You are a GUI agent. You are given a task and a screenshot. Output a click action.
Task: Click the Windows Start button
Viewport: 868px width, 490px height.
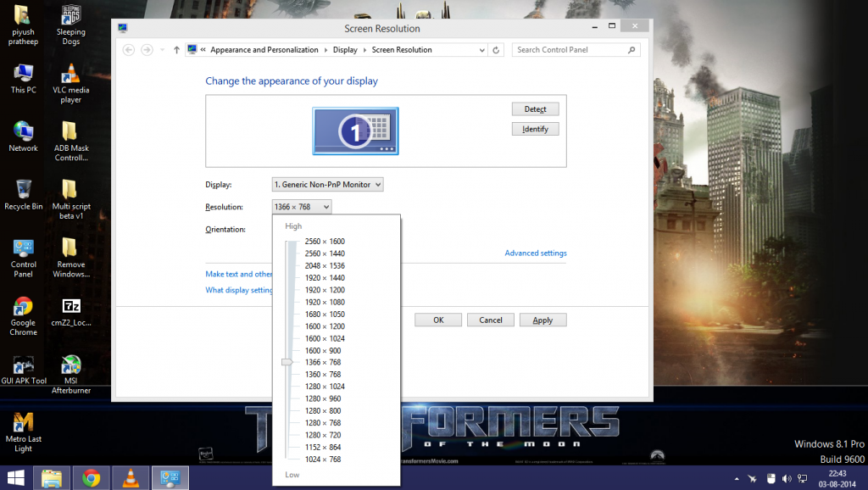16,478
